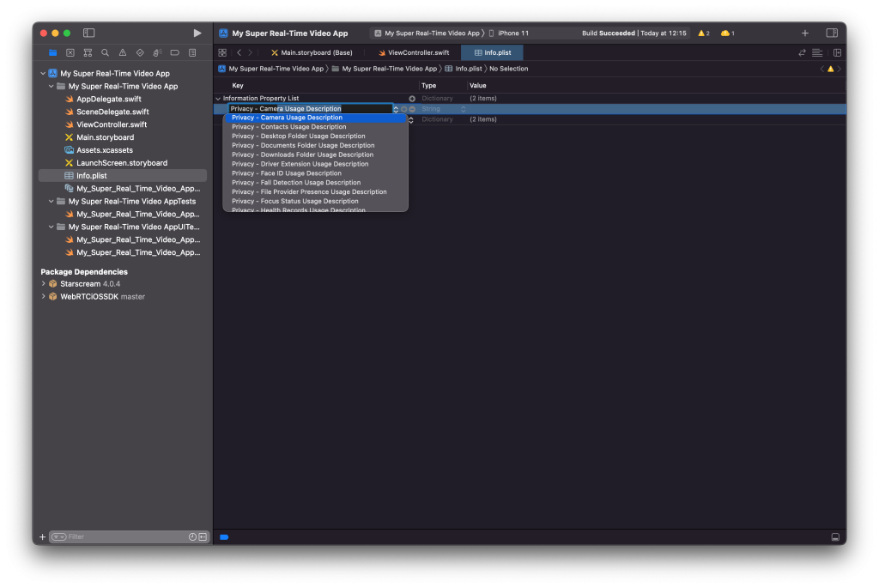Click the key name input field
This screenshot has width=879, height=588.
tap(311, 109)
